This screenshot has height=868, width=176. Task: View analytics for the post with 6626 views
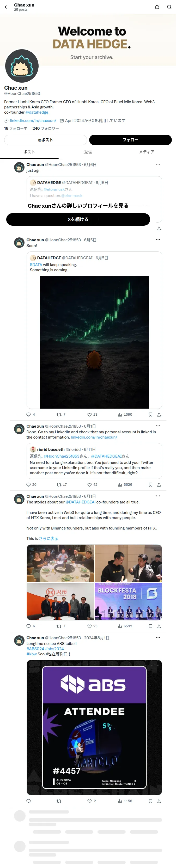125,484
